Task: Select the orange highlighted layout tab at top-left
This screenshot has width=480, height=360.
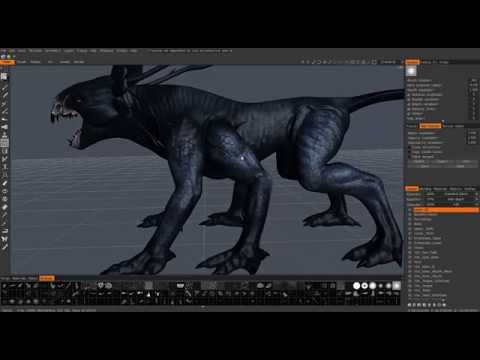Action: 7,62
